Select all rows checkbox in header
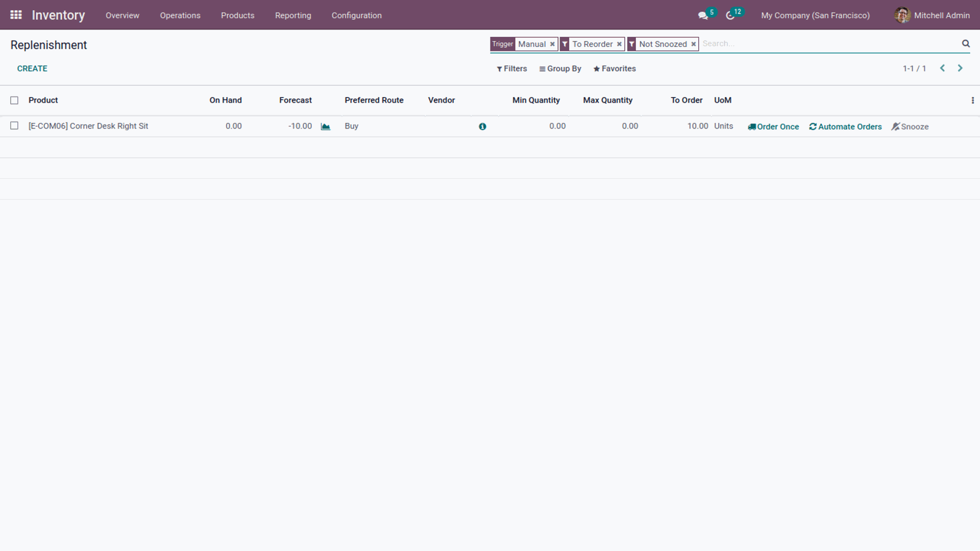This screenshot has height=551, width=980. pos(14,100)
